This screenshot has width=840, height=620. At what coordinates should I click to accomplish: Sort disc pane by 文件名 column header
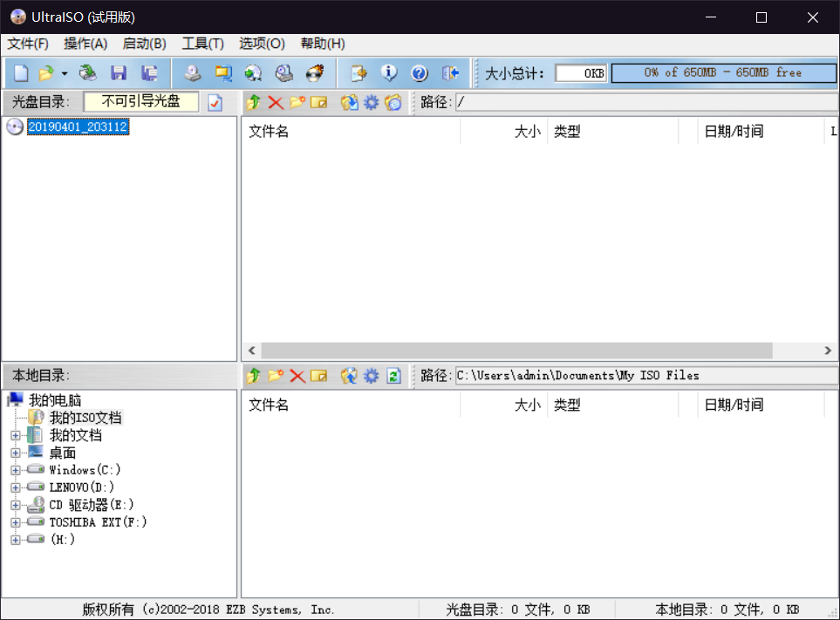pyautogui.click(x=352, y=132)
